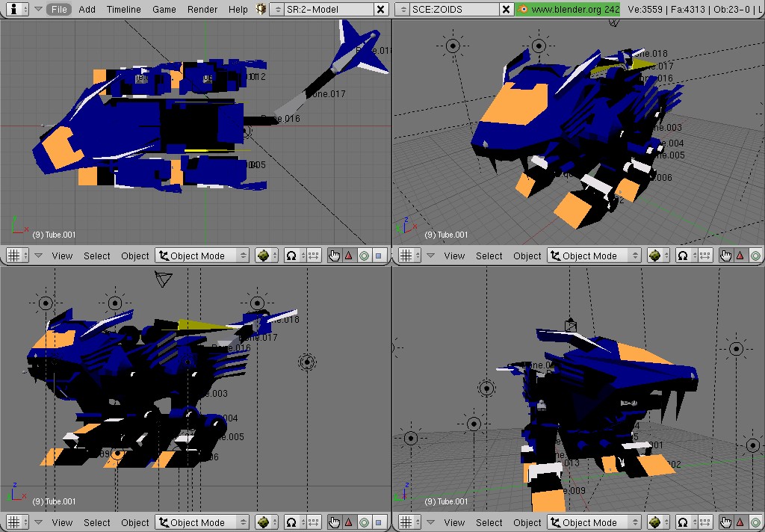Open window type selector in bottom-left viewport
Image resolution: width=765 pixels, height=532 pixels.
point(18,523)
